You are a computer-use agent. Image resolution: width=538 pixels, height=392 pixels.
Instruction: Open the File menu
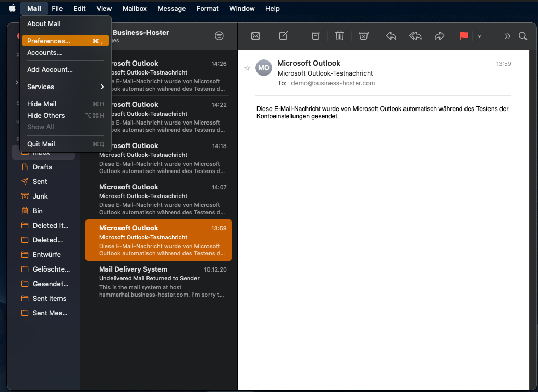[57, 8]
